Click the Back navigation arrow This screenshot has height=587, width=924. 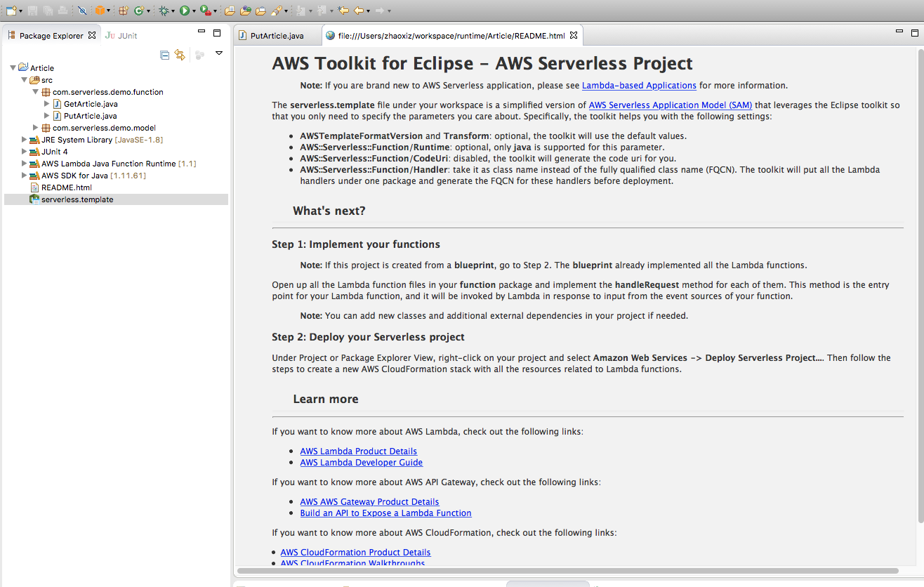359,11
